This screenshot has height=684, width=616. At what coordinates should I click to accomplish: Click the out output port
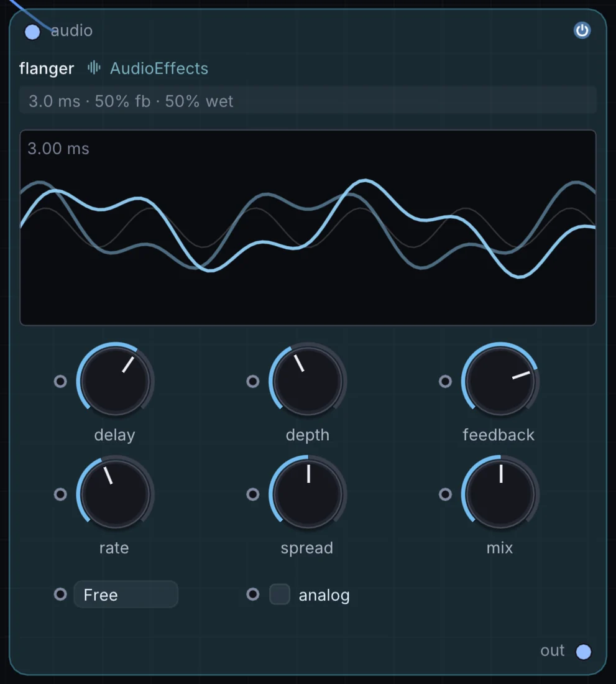pos(583,652)
